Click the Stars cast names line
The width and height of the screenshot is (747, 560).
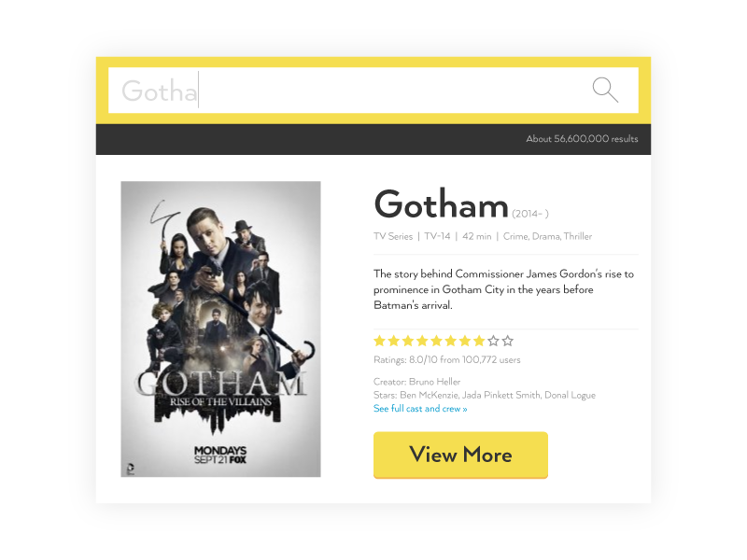(x=485, y=395)
